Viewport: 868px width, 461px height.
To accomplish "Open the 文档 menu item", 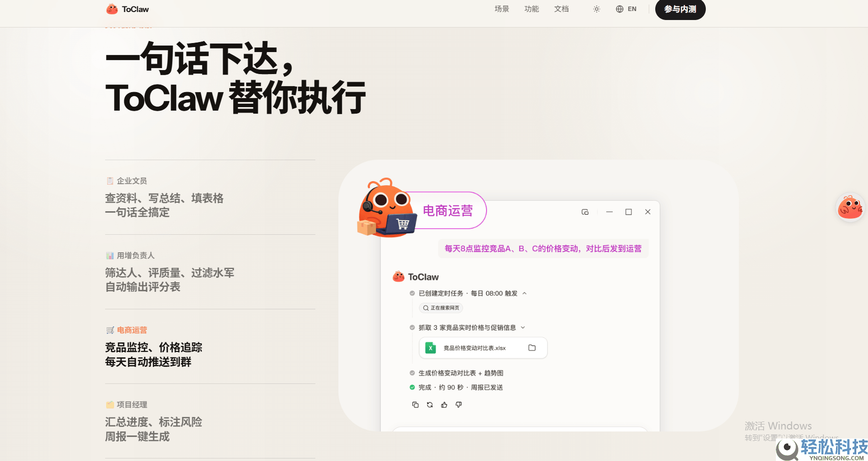I will [x=561, y=9].
